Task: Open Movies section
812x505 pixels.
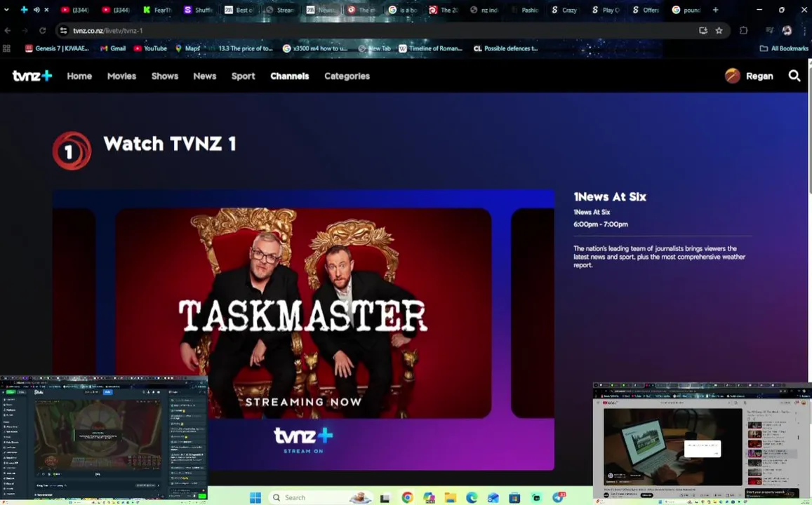Action: point(121,76)
